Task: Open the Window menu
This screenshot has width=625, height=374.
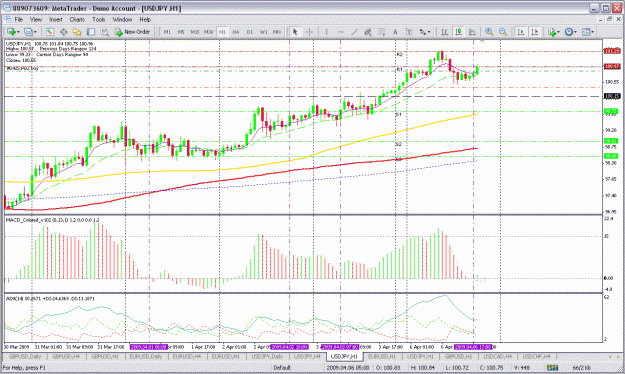Action: tap(122, 19)
